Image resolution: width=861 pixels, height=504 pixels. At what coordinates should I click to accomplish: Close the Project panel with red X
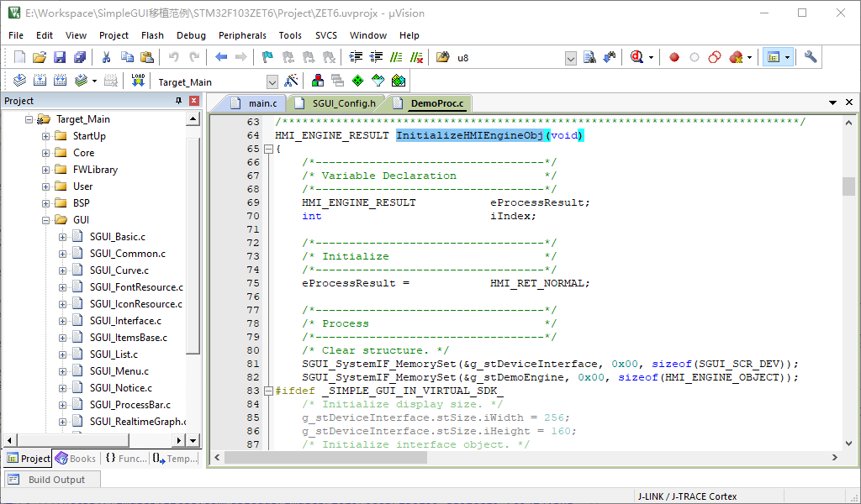[194, 101]
